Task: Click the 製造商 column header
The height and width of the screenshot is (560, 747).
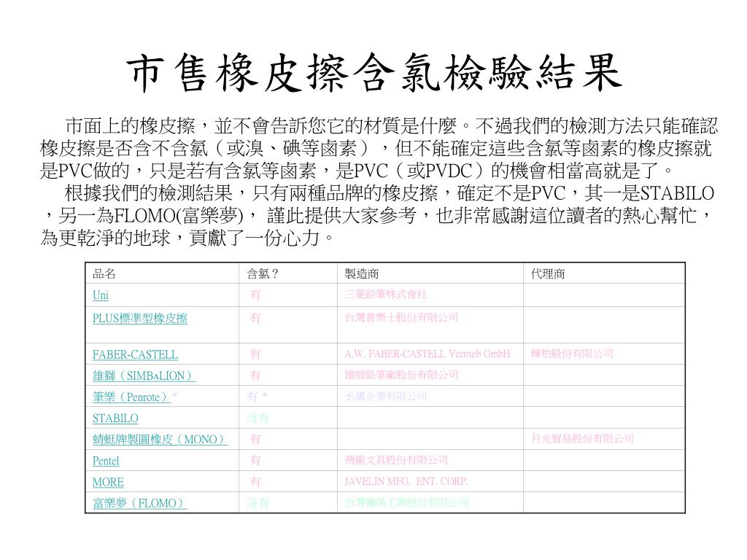Action: pos(362,273)
